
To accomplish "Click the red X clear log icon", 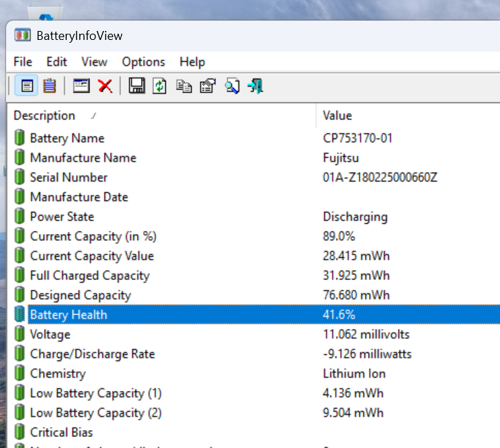I will tap(105, 86).
